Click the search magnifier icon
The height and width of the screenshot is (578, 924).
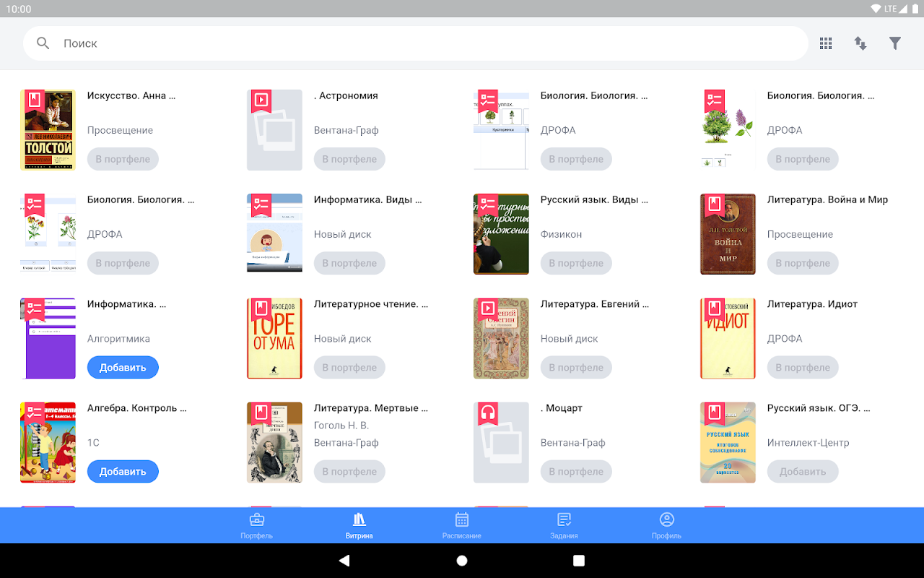coord(43,43)
